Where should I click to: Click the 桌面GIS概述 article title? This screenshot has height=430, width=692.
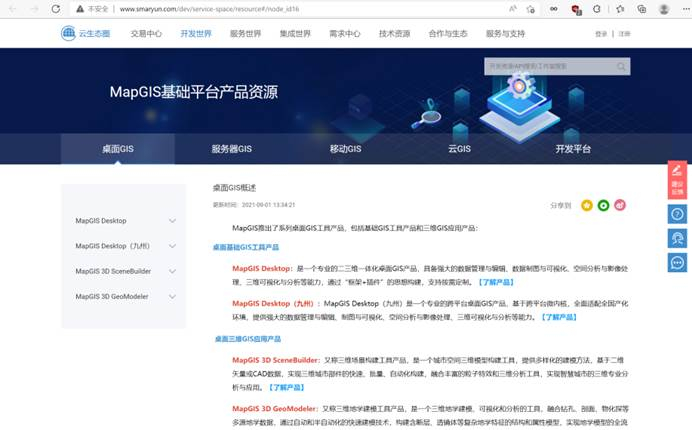[234, 188]
